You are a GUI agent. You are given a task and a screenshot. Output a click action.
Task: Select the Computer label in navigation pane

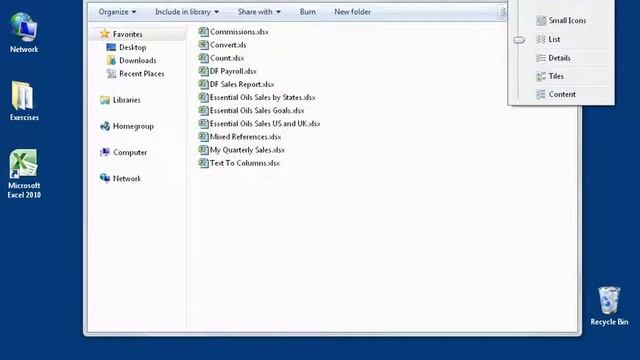coord(130,152)
